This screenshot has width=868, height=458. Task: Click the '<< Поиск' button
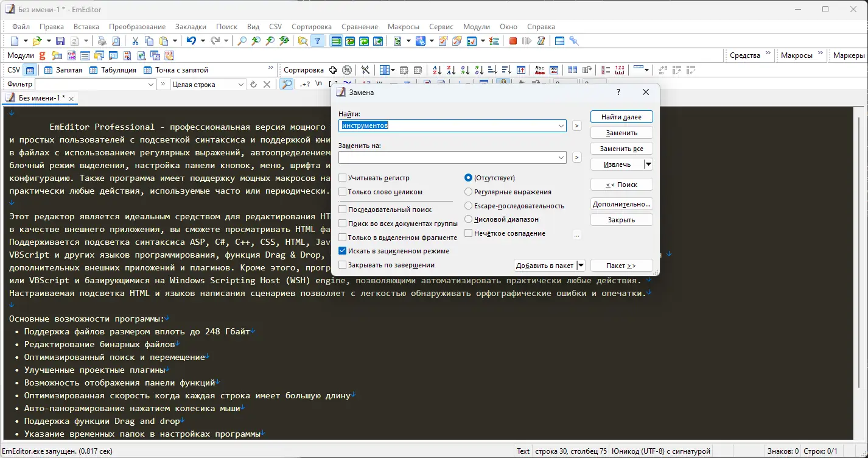click(621, 184)
